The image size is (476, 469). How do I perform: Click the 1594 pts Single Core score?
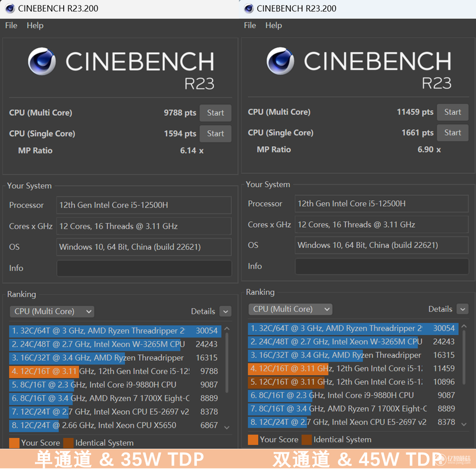coord(180,134)
